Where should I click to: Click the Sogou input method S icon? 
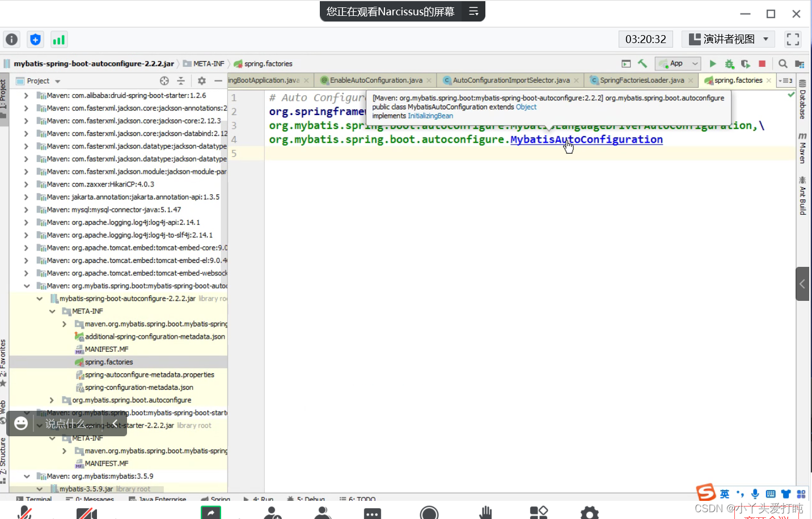coord(706,492)
